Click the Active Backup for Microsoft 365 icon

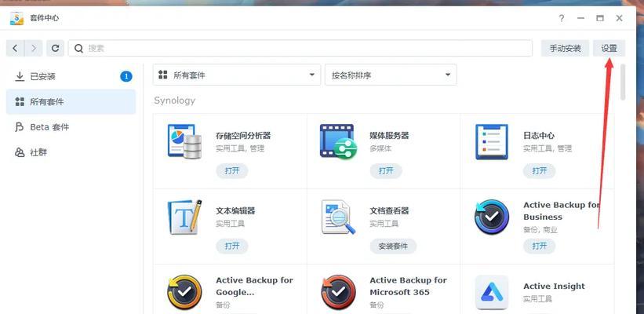click(x=338, y=292)
